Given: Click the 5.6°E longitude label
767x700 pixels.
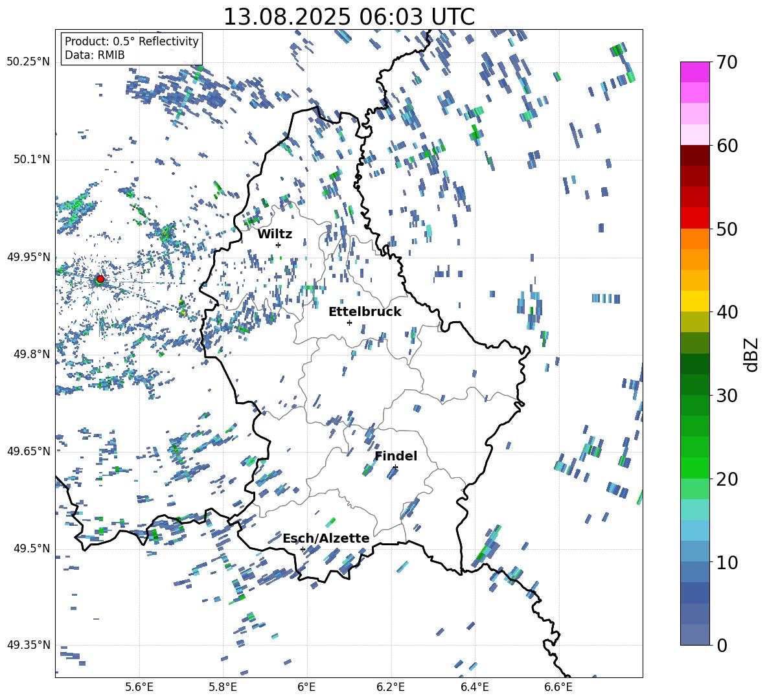Looking at the screenshot, I should pos(139,688).
